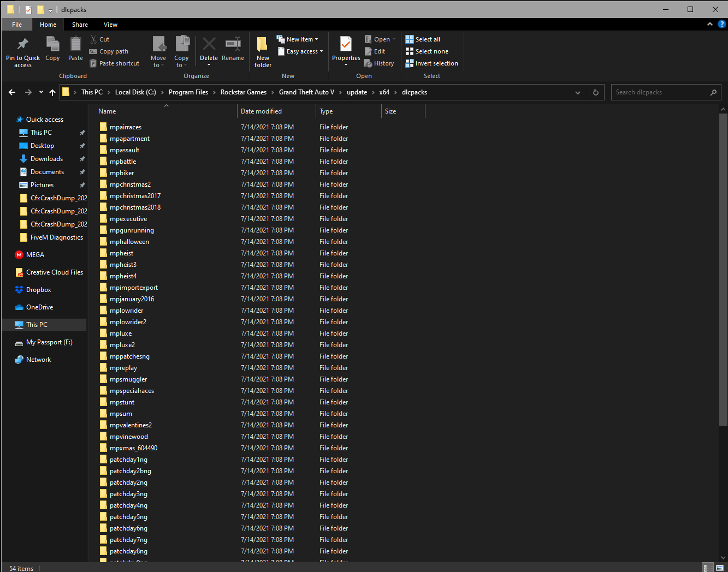Image resolution: width=728 pixels, height=572 pixels.
Task: Click Select all in ribbon
Action: coord(423,39)
